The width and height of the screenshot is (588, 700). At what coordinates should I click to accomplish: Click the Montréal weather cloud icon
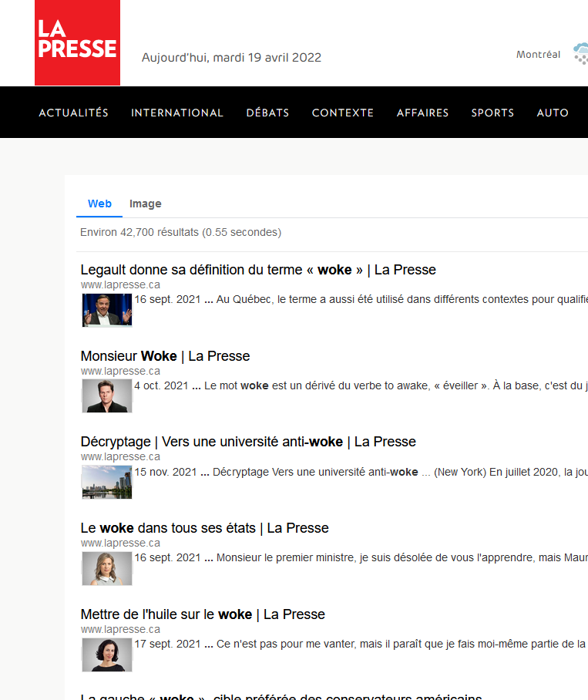click(x=581, y=53)
